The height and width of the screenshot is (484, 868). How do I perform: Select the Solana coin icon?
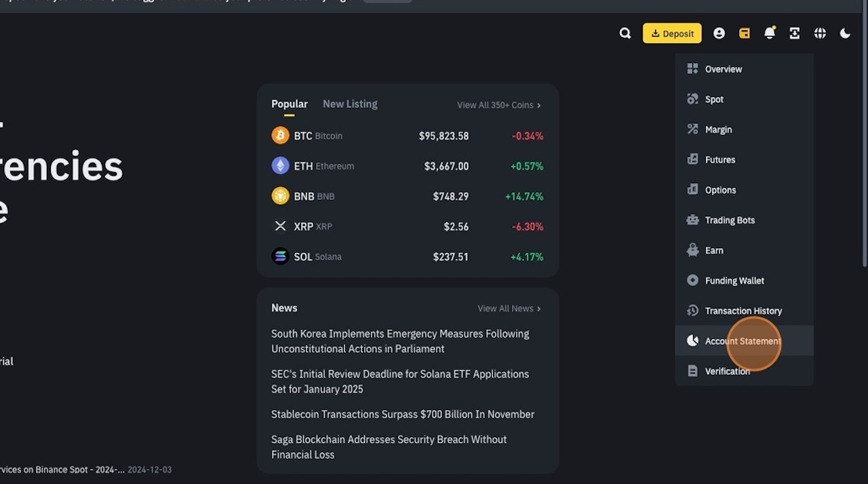point(280,256)
